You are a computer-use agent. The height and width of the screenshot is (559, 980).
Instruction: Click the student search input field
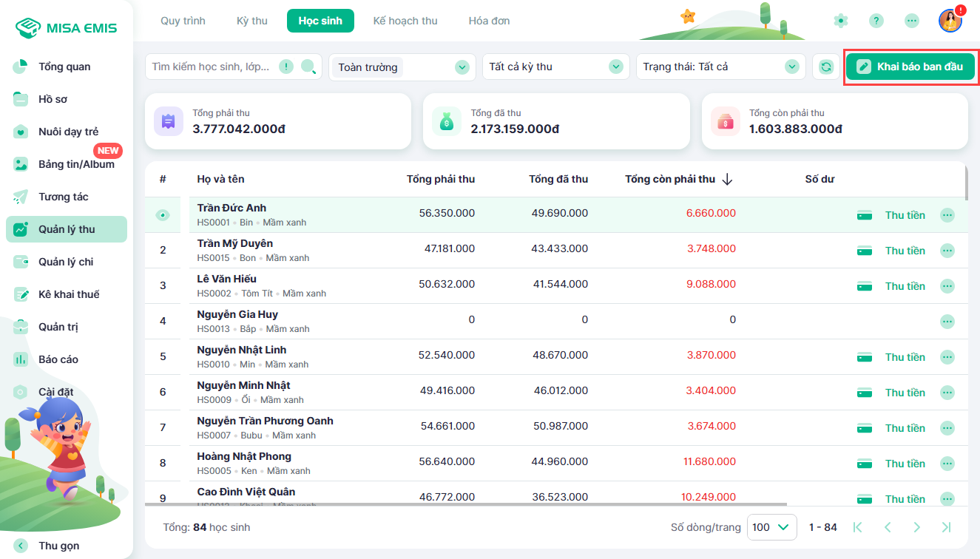(x=211, y=67)
